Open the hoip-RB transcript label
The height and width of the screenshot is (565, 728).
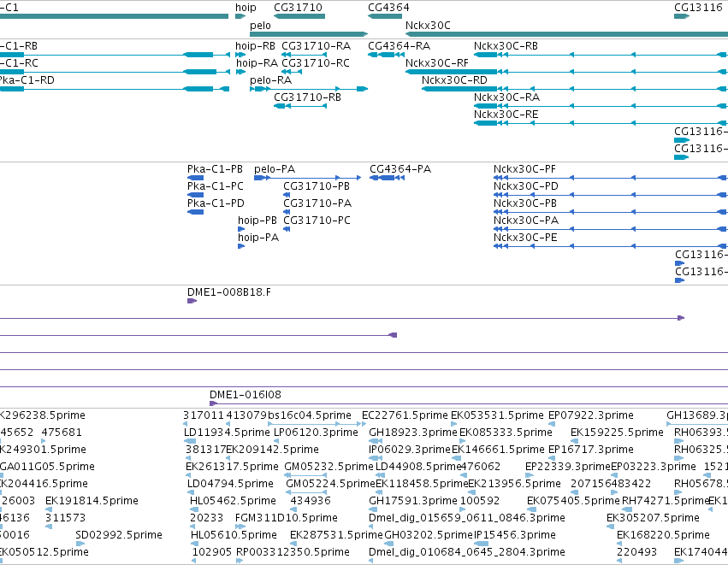pyautogui.click(x=256, y=46)
